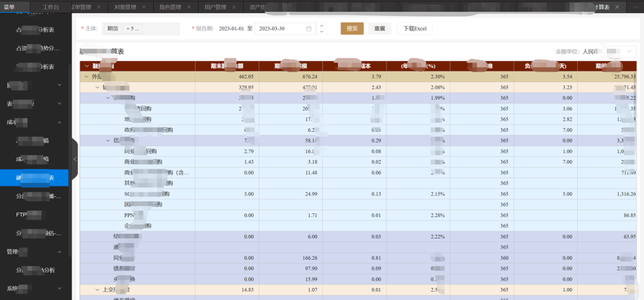Close the tab ending in 管理 before 对象管理
The width and height of the screenshot is (644, 300).
98,7
